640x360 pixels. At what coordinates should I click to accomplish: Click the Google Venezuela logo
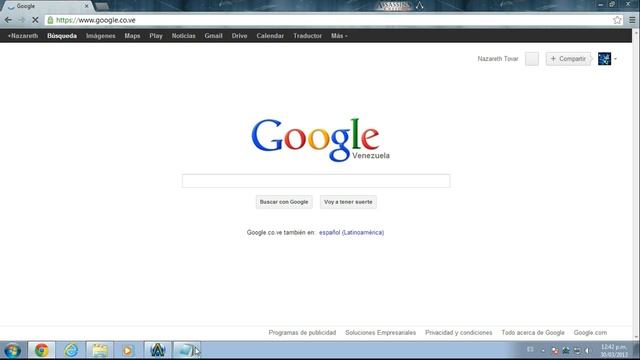pos(320,140)
